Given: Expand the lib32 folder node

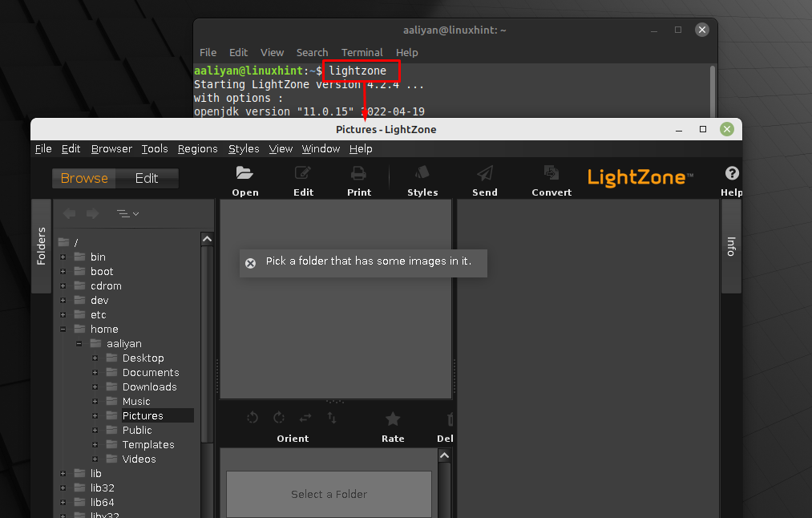Looking at the screenshot, I should 63,488.
